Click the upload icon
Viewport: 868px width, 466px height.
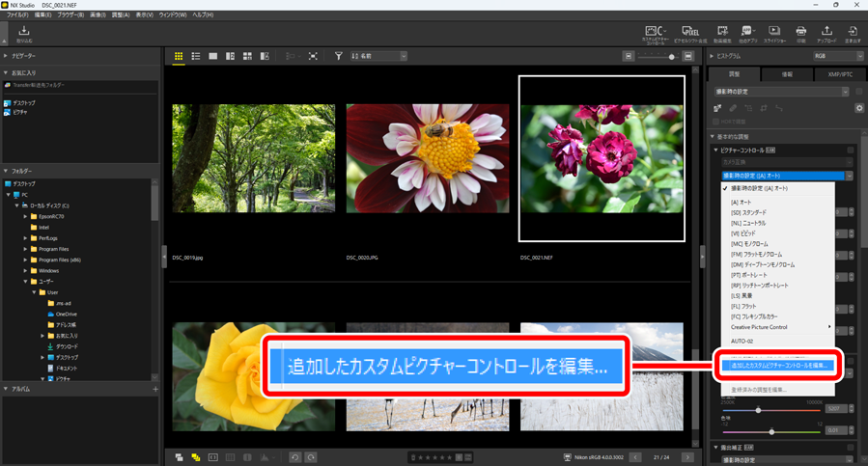pos(826,34)
